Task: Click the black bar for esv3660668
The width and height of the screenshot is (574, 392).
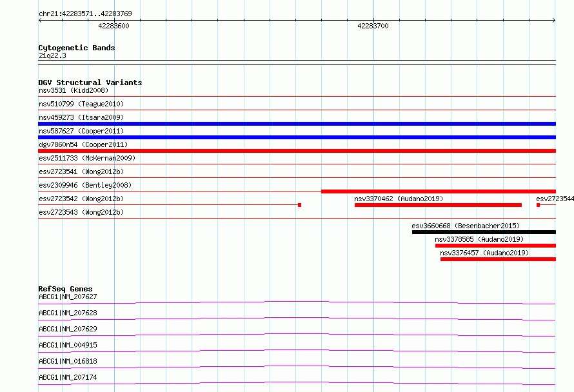Action: point(484,232)
